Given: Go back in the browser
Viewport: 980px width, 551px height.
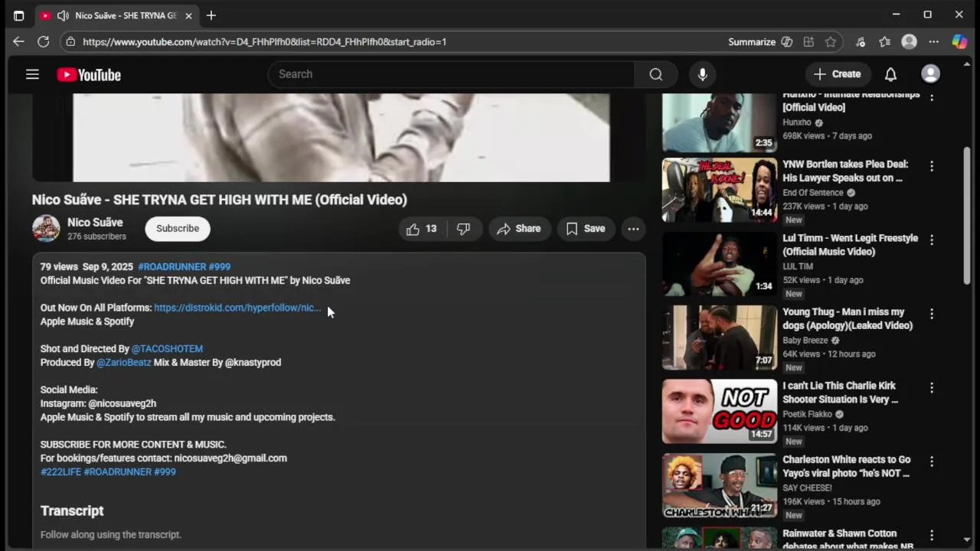Looking at the screenshot, I should coord(18,42).
